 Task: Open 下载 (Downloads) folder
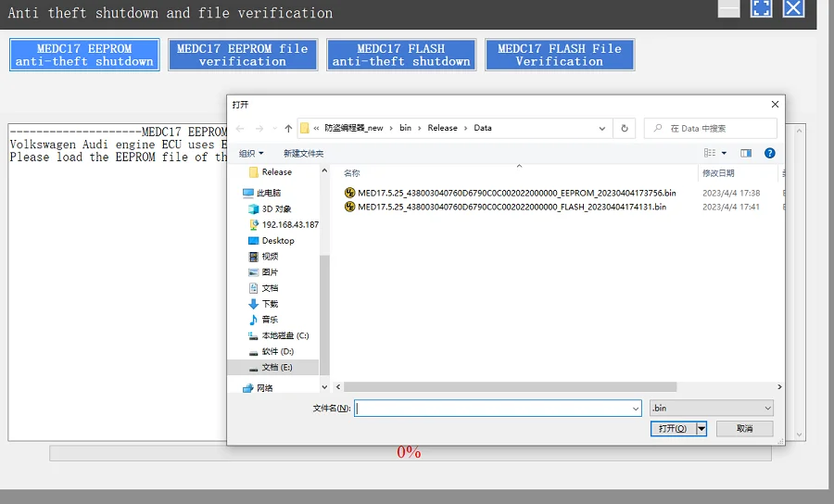tap(270, 304)
